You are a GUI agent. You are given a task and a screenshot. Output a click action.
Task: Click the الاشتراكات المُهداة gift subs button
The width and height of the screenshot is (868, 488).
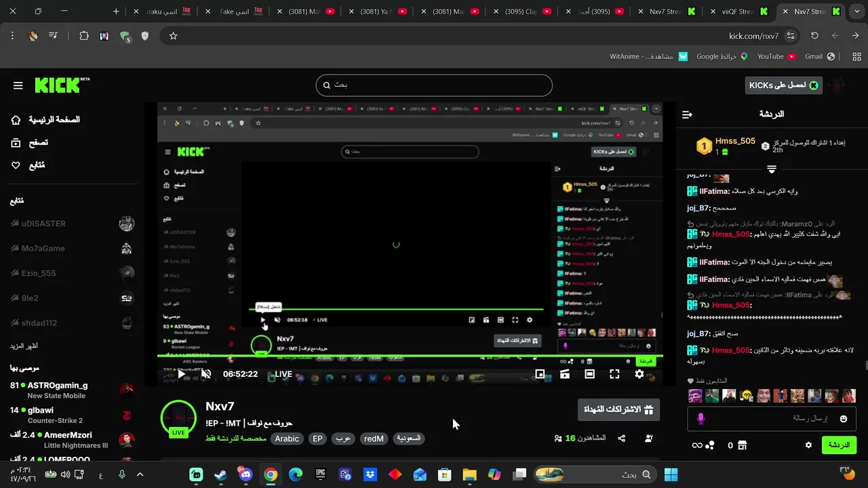point(618,409)
